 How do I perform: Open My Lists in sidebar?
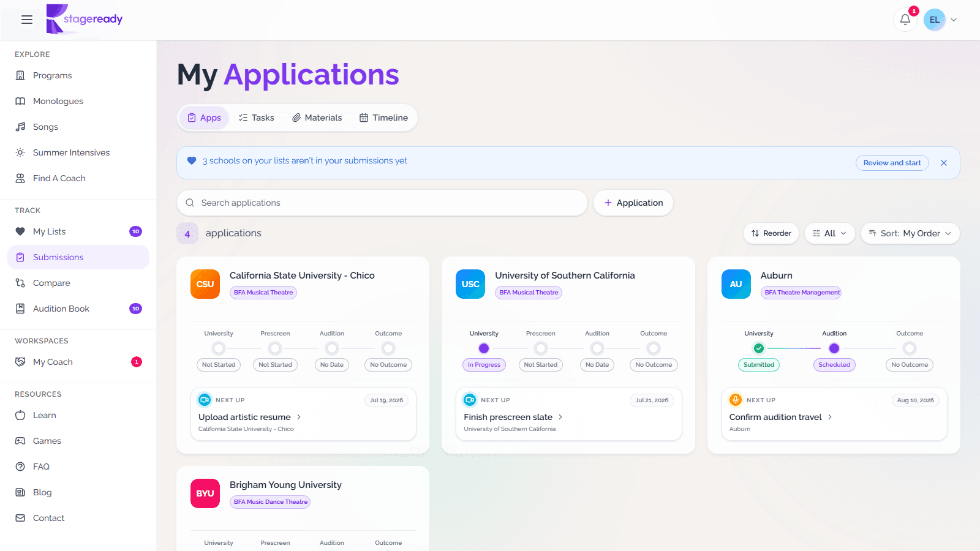click(x=78, y=231)
